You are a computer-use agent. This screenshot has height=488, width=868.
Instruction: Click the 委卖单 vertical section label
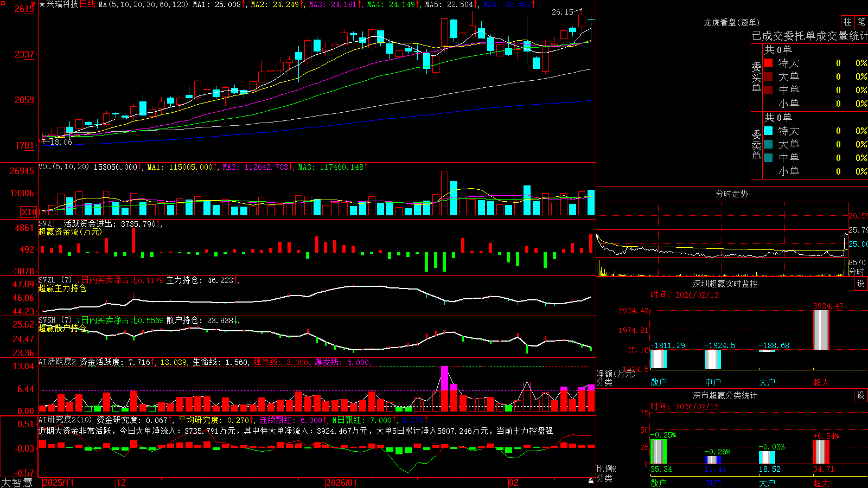click(x=756, y=145)
